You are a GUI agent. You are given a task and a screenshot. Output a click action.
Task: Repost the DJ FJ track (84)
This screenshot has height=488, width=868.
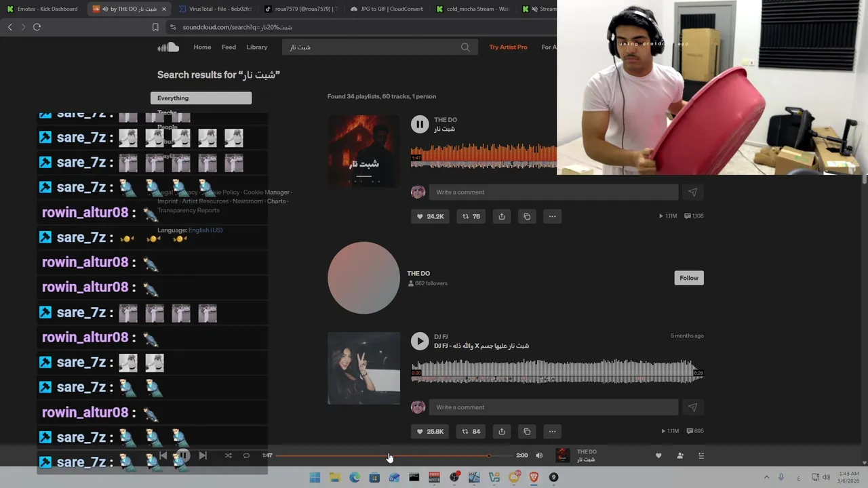(471, 431)
